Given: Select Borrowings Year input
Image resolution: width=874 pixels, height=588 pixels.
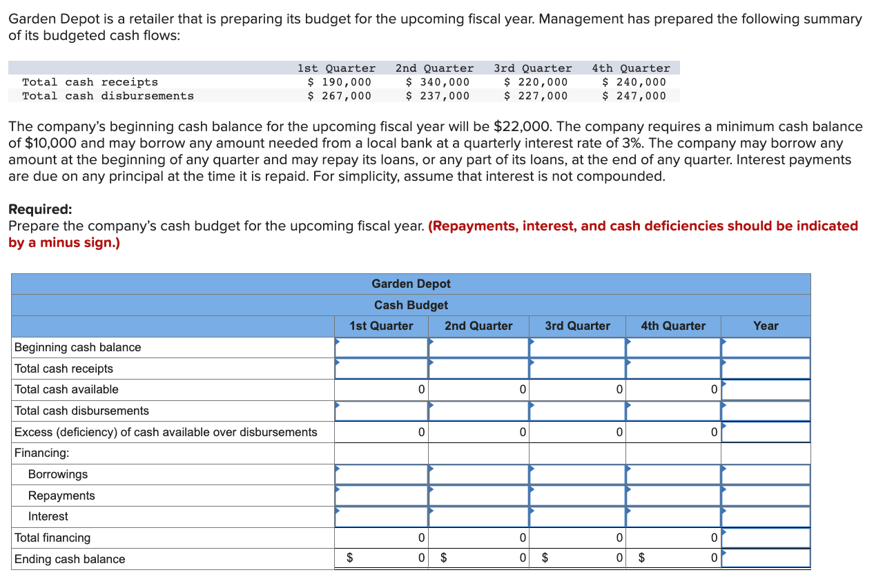Looking at the screenshot, I should click(766, 474).
